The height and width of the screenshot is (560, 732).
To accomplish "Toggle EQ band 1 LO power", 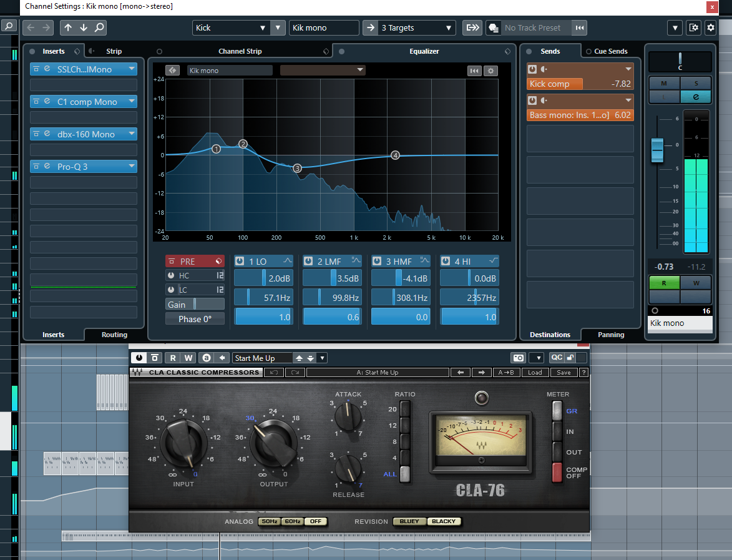I will point(240,261).
